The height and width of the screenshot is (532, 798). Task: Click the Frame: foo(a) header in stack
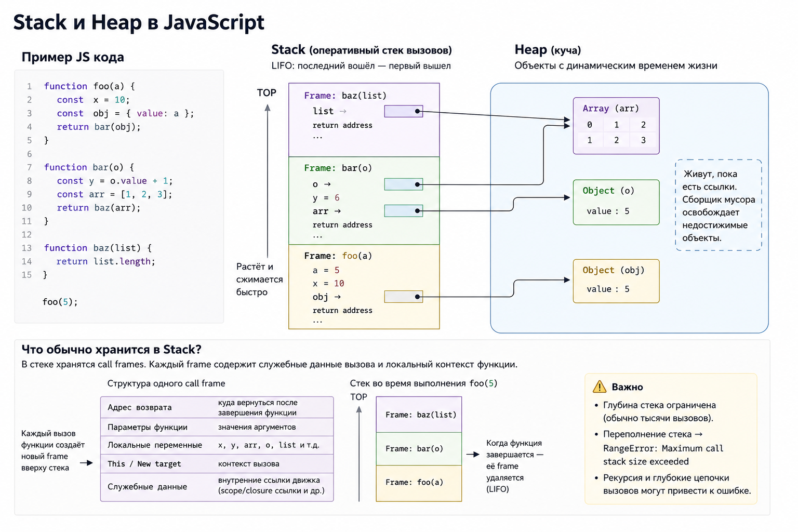[x=338, y=256]
